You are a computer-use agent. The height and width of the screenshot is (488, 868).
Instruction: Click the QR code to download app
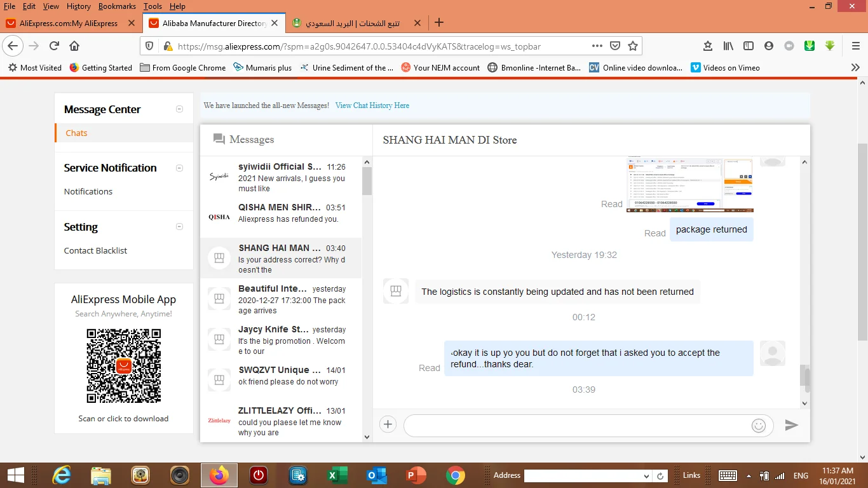[124, 366]
